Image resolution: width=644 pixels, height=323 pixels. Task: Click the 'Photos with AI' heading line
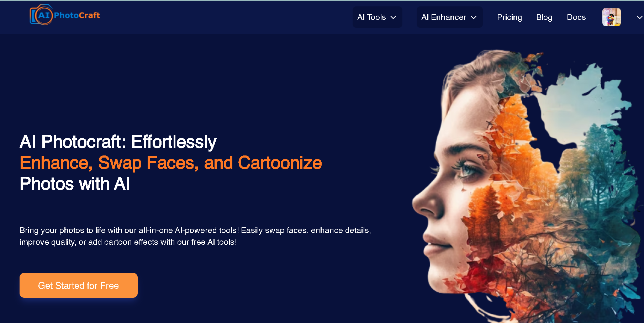(75, 184)
